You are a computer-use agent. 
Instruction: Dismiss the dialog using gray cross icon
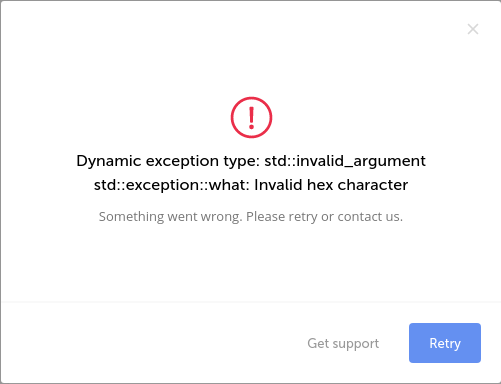(x=473, y=29)
